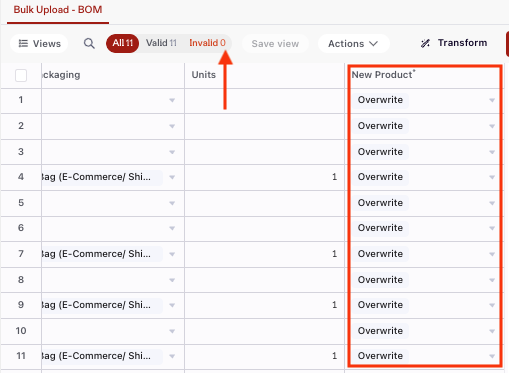Expand row 4 packaging dropdown arrow
509x373 pixels.
click(172, 177)
